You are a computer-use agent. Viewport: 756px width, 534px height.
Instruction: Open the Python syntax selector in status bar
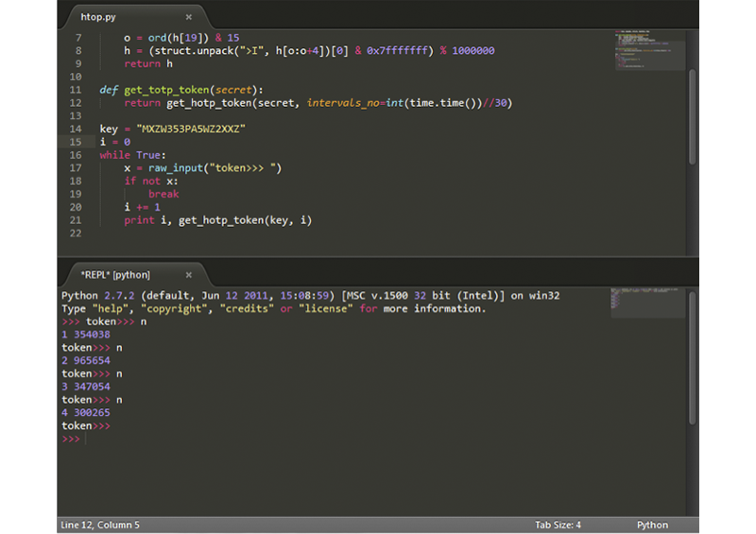click(x=652, y=525)
